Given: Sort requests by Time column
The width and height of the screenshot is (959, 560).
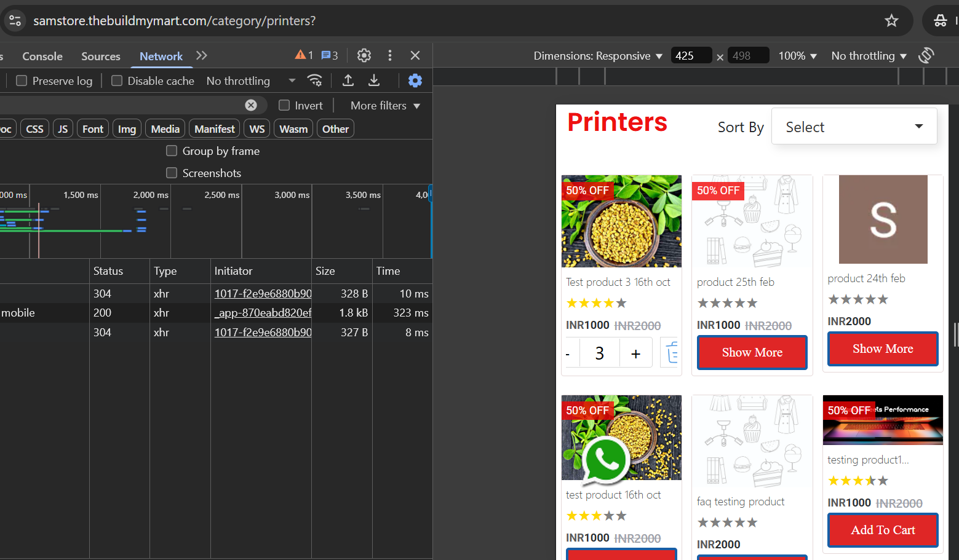Looking at the screenshot, I should [x=402, y=271].
